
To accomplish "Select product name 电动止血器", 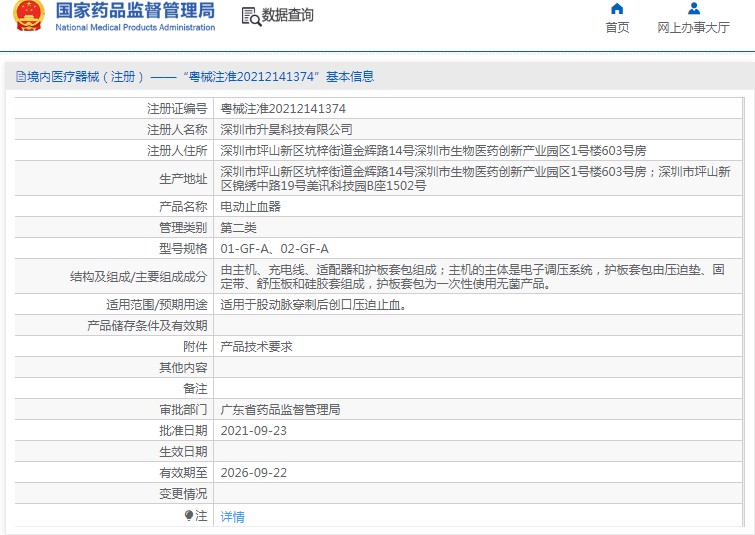I will tap(250, 207).
